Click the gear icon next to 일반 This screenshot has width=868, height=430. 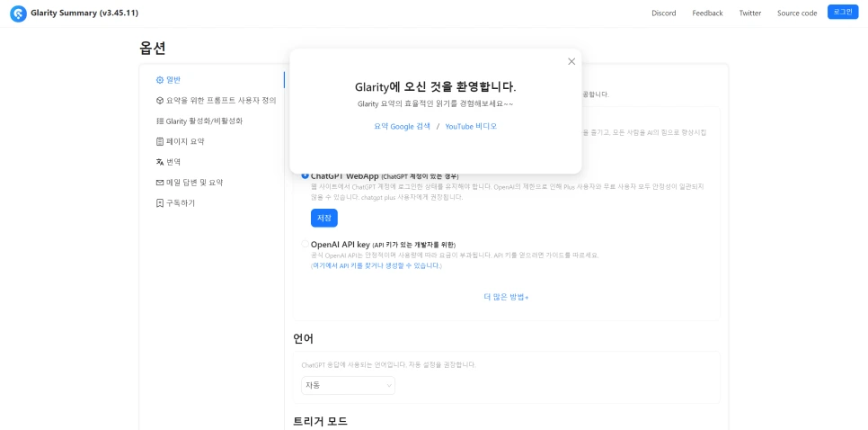coord(160,80)
